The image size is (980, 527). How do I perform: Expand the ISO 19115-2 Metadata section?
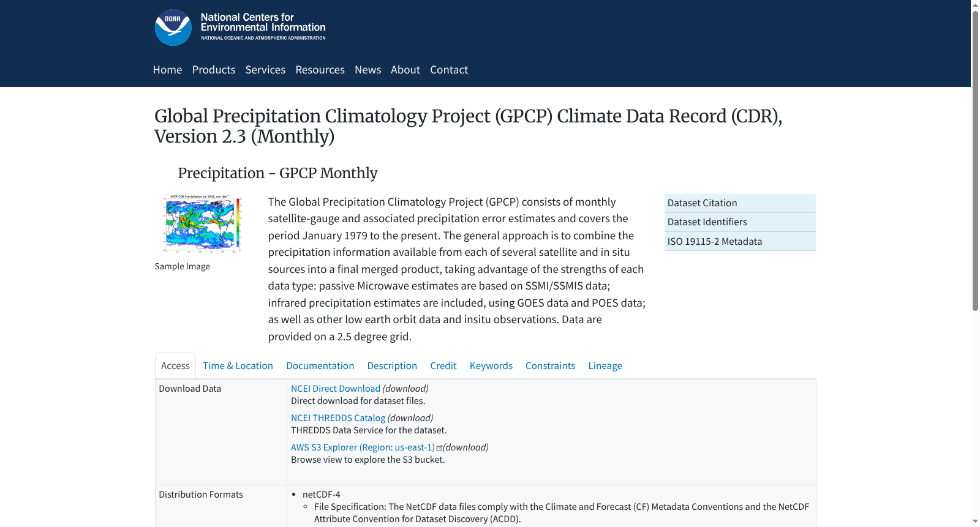740,241
